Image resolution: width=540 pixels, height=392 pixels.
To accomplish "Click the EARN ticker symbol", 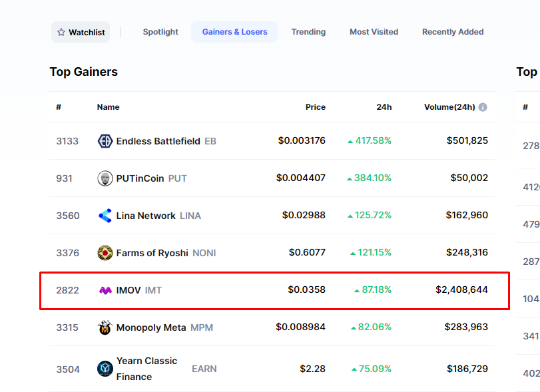I will [x=204, y=369].
